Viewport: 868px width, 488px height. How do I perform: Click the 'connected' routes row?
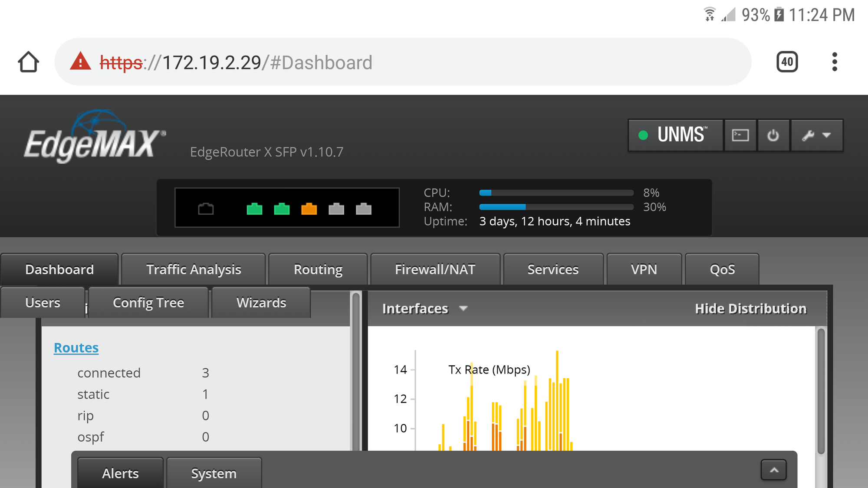point(143,373)
